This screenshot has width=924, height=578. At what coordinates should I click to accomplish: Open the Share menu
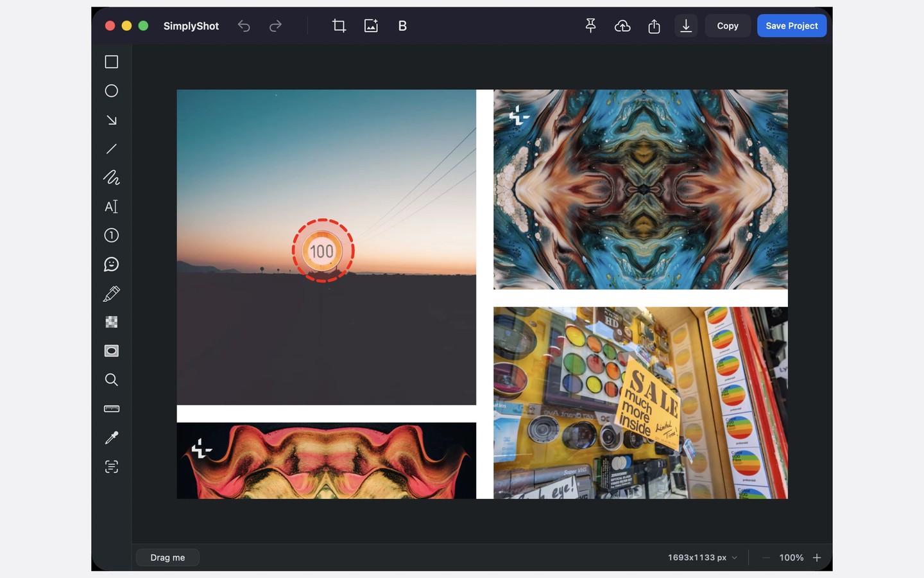coord(654,26)
